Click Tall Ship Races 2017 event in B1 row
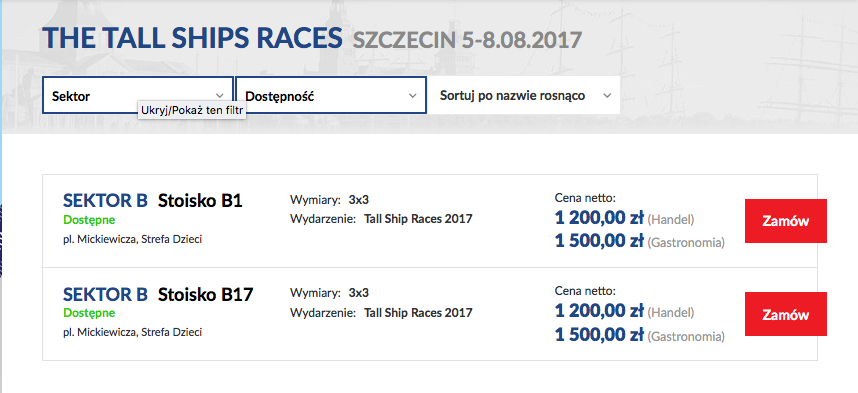Screen dimensions: 858x393 [x=418, y=219]
